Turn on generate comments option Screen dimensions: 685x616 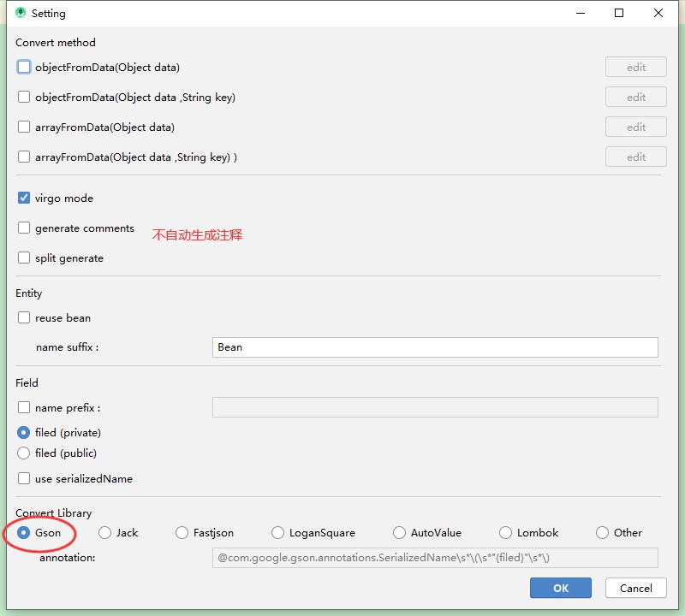pyautogui.click(x=24, y=228)
